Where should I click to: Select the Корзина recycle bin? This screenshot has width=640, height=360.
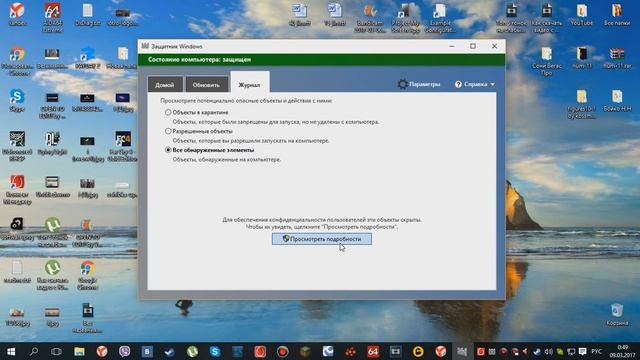[x=617, y=314]
